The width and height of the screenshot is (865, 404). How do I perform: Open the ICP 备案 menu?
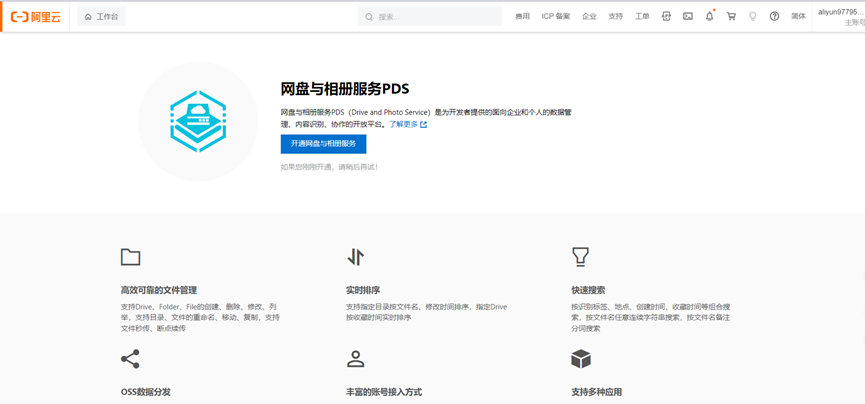coord(556,17)
